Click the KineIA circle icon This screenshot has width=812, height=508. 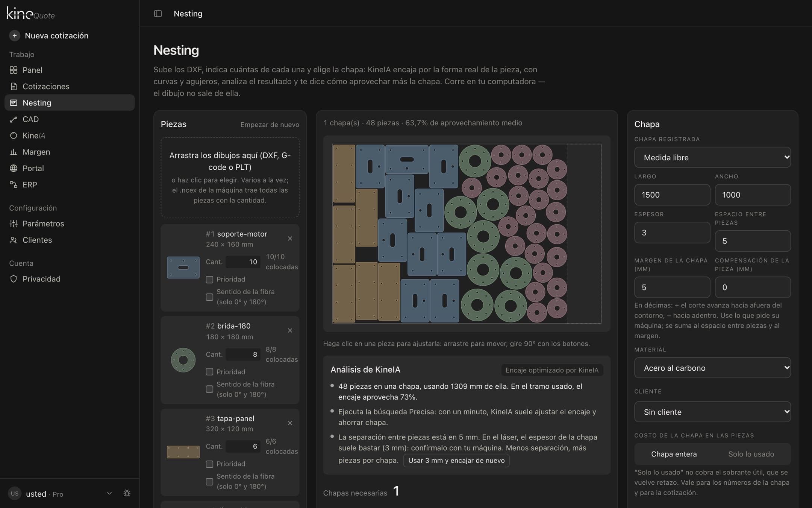(14, 135)
